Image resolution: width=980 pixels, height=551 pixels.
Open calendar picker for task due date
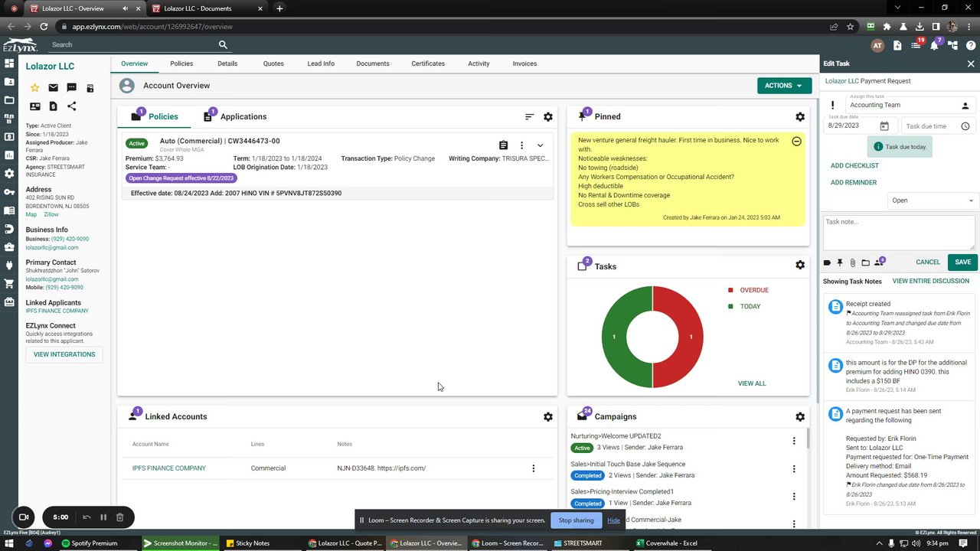pyautogui.click(x=884, y=126)
